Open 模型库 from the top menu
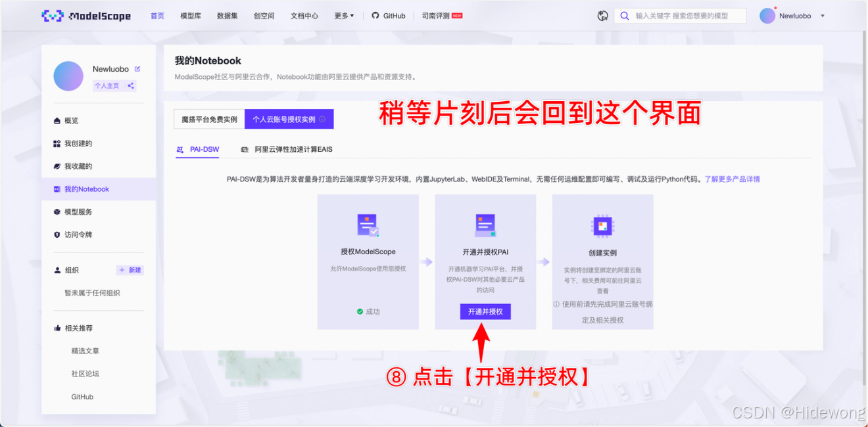The width and height of the screenshot is (868, 427). pos(191,16)
